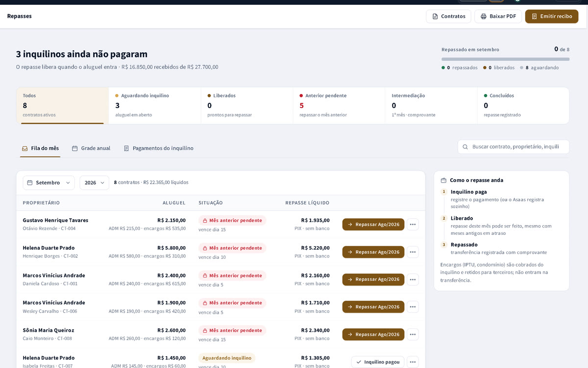Open the 2026 year dropdown
This screenshot has height=368, width=588.
95,183
